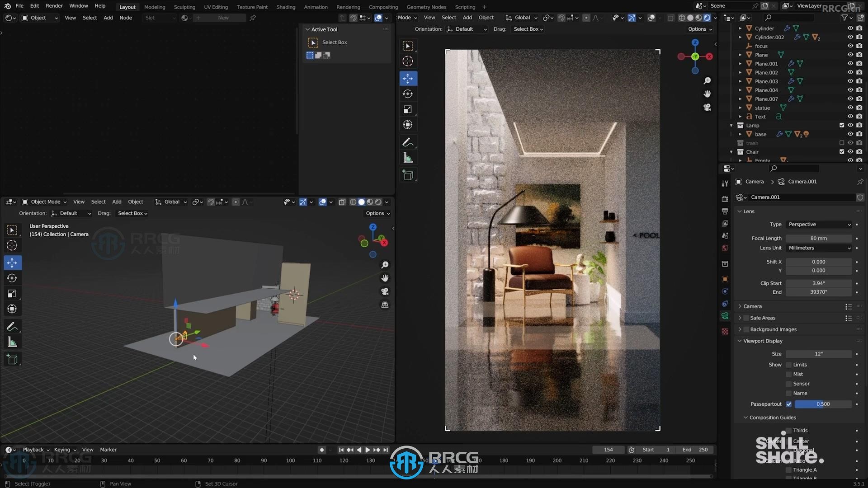Viewport: 868px width, 488px height.
Task: Open the Render properties tab
Action: click(725, 199)
